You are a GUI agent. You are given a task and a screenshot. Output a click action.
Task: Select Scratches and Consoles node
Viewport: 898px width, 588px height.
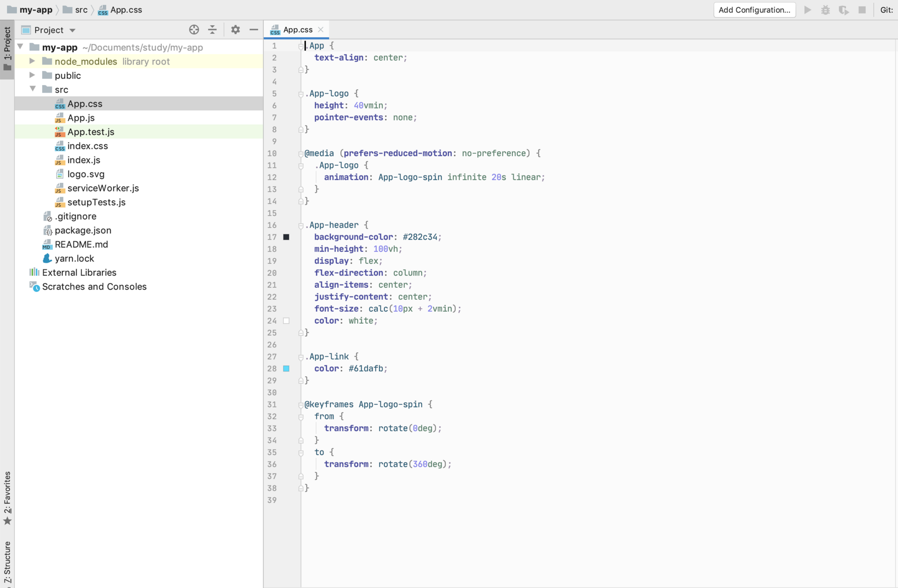[138, 286]
